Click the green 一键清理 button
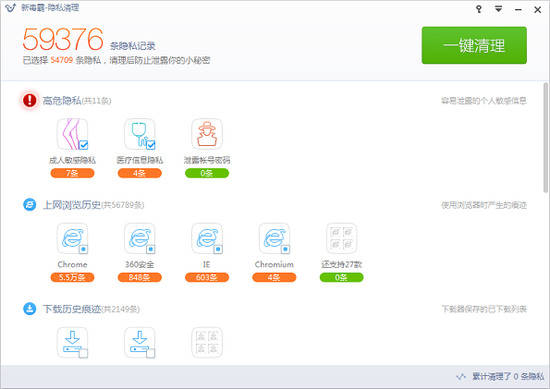This screenshot has width=550, height=389. (x=474, y=45)
